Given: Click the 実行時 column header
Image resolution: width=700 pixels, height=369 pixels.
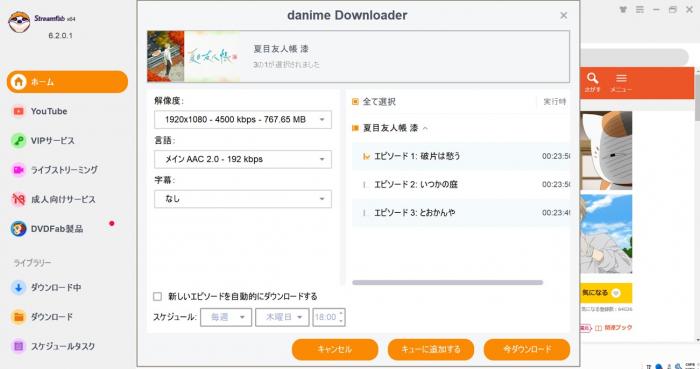Looking at the screenshot, I should [554, 102].
